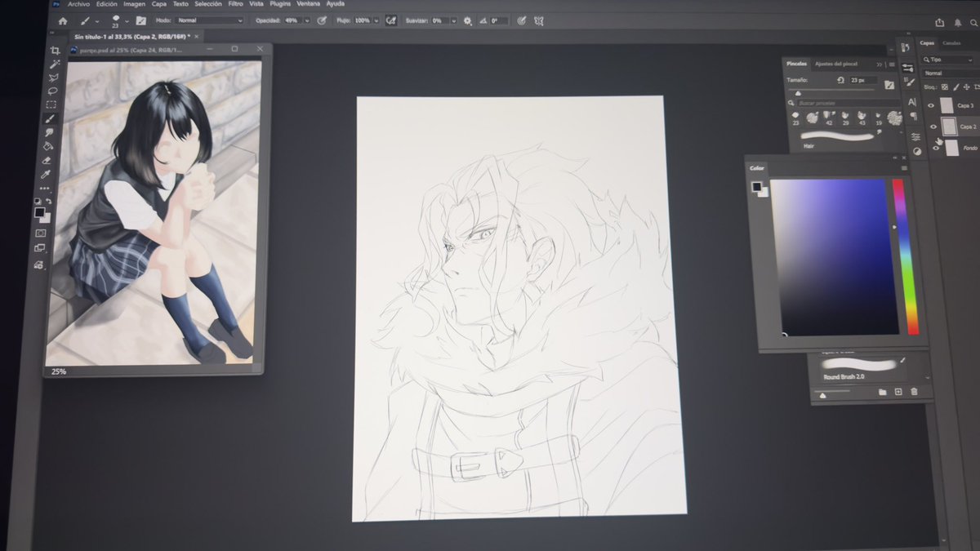Click the Home icon in options bar

63,20
